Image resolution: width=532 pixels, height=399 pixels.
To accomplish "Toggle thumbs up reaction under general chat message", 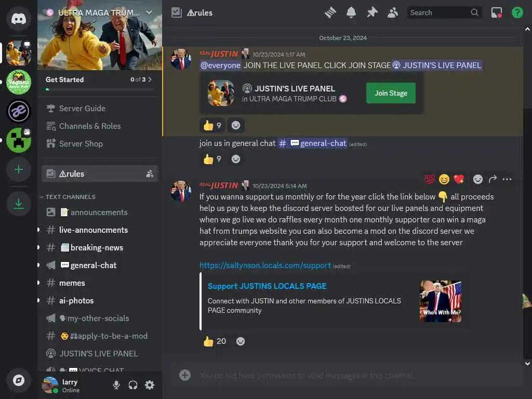I will coord(212,159).
